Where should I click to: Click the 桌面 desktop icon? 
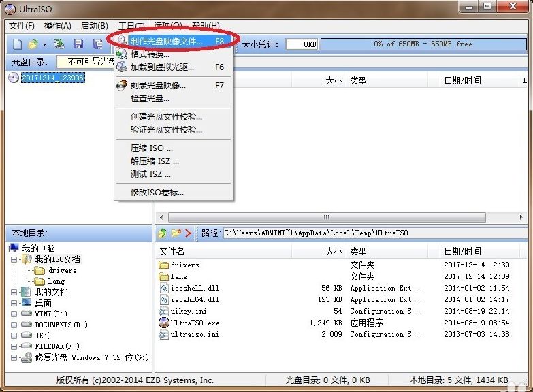click(26, 303)
